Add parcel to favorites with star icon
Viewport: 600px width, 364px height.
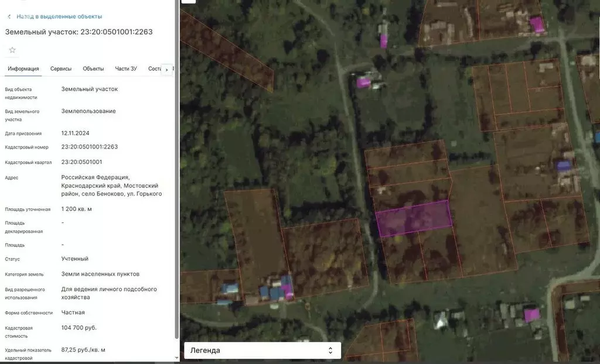[12, 50]
